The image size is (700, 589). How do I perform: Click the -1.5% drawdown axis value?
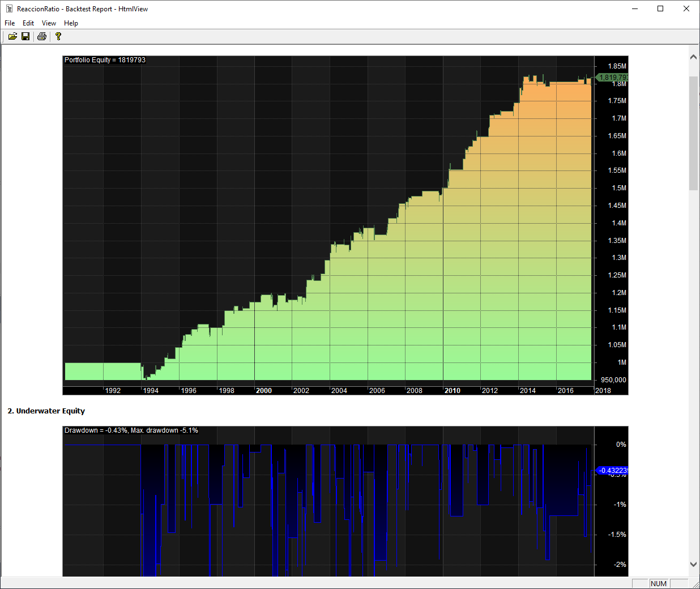coord(617,535)
